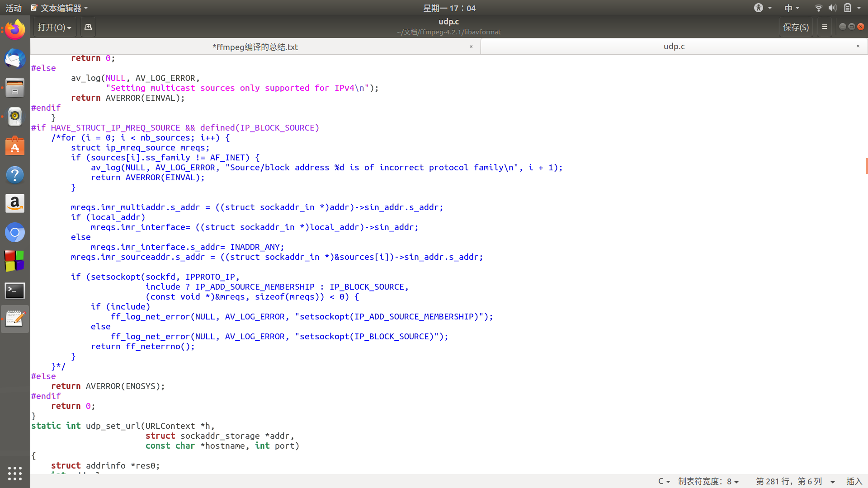The image size is (868, 488).
Task: Open the hamburger menu in header bar
Action: coord(824,27)
